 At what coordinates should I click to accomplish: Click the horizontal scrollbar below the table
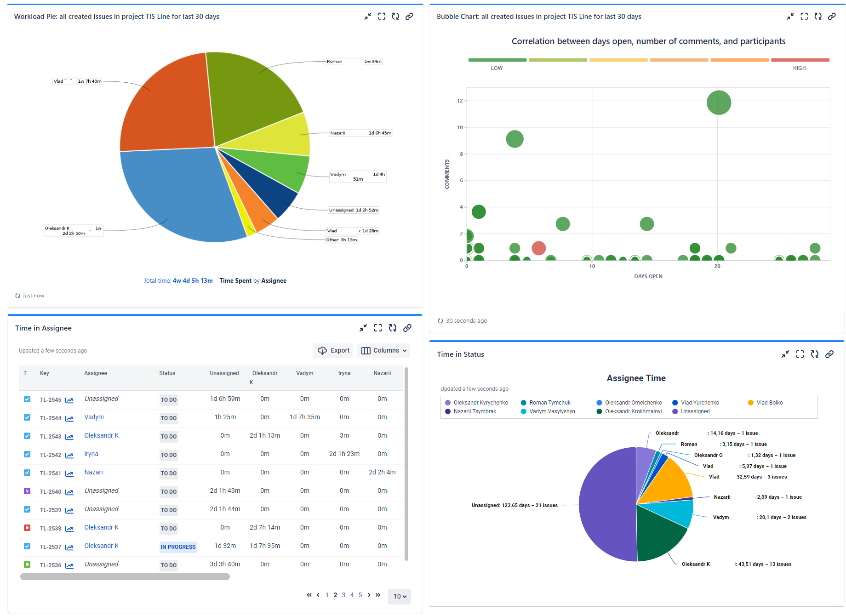(124, 576)
